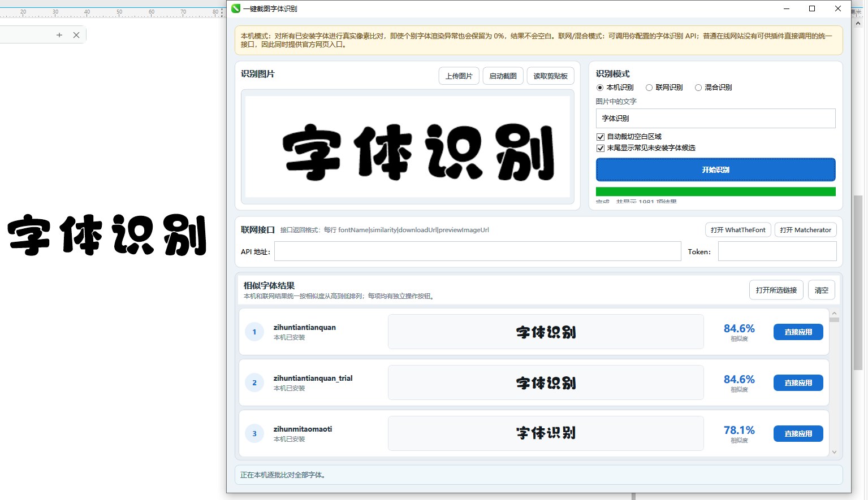This screenshot has height=500, width=868.
Task: Click results list scroll up arrow
Action: tap(834, 313)
